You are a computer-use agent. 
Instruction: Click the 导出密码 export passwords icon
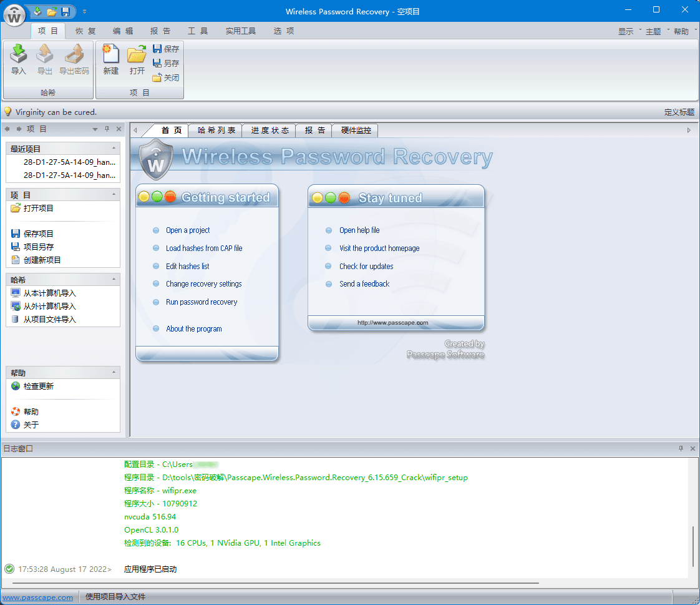tap(74, 60)
